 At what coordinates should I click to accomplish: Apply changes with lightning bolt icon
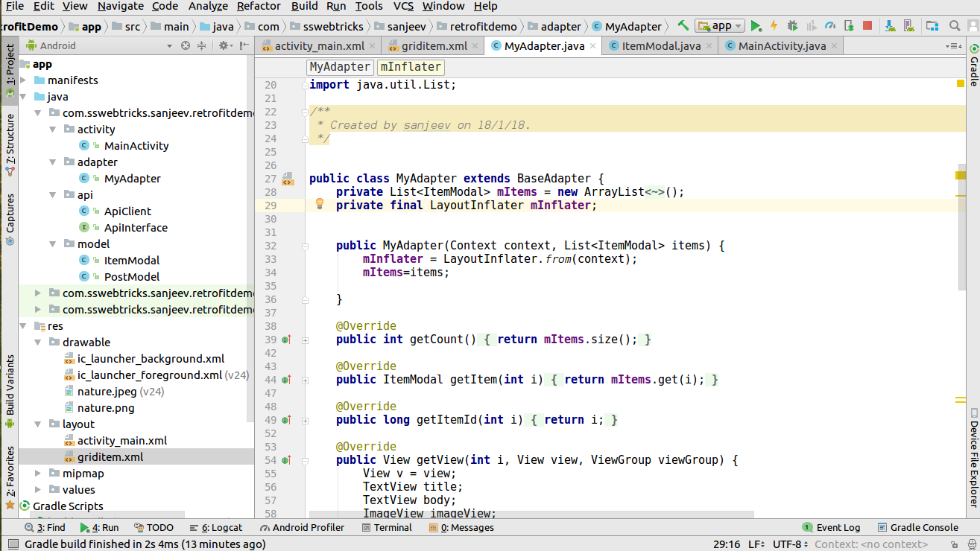click(774, 25)
